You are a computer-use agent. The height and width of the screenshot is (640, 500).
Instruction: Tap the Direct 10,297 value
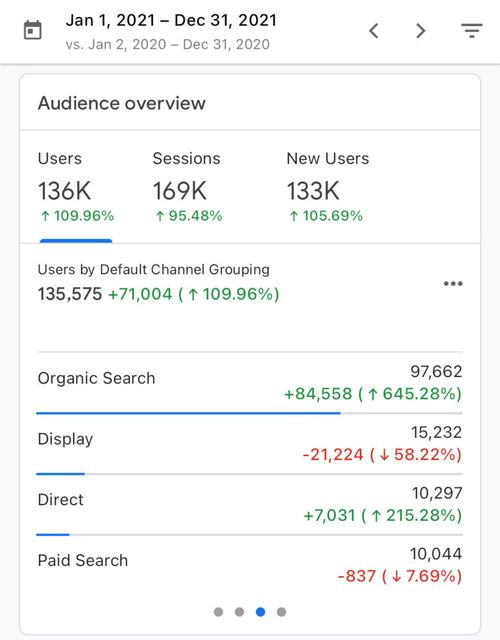[x=437, y=493]
